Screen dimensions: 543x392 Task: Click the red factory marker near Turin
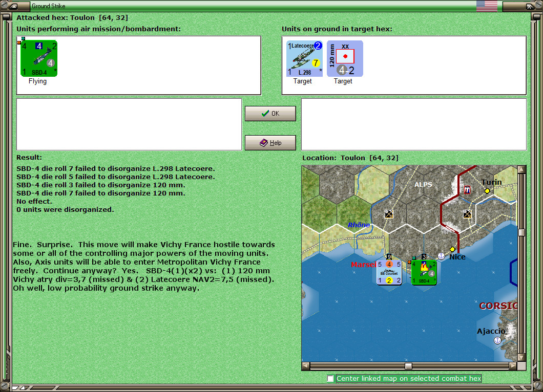click(x=467, y=190)
